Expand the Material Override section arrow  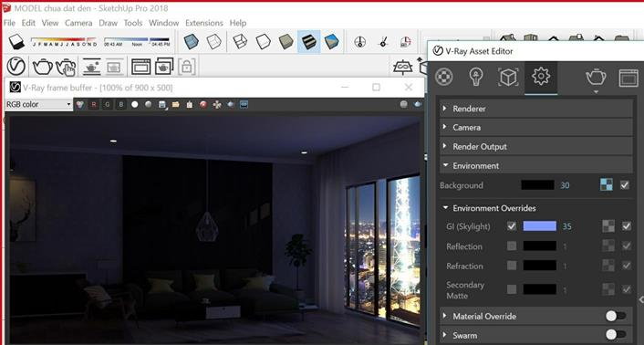445,316
